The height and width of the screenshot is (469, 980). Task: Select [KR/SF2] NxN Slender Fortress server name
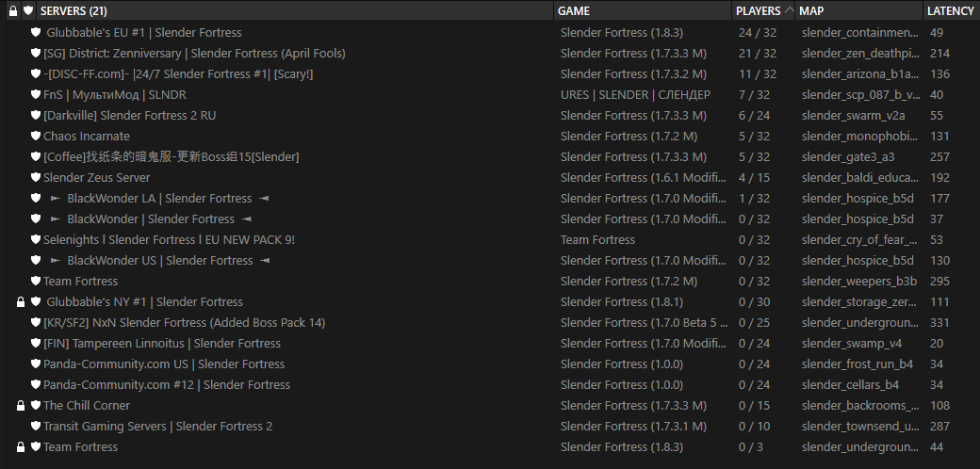tap(184, 322)
